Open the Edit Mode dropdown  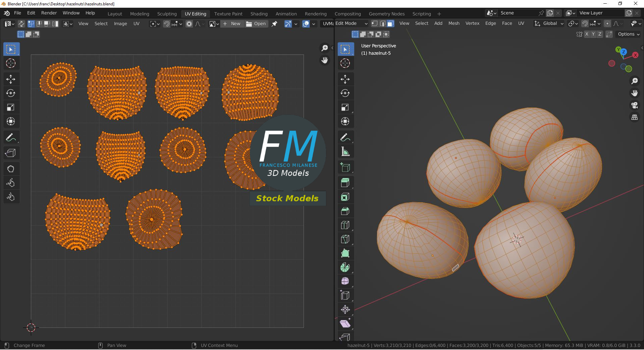click(351, 24)
